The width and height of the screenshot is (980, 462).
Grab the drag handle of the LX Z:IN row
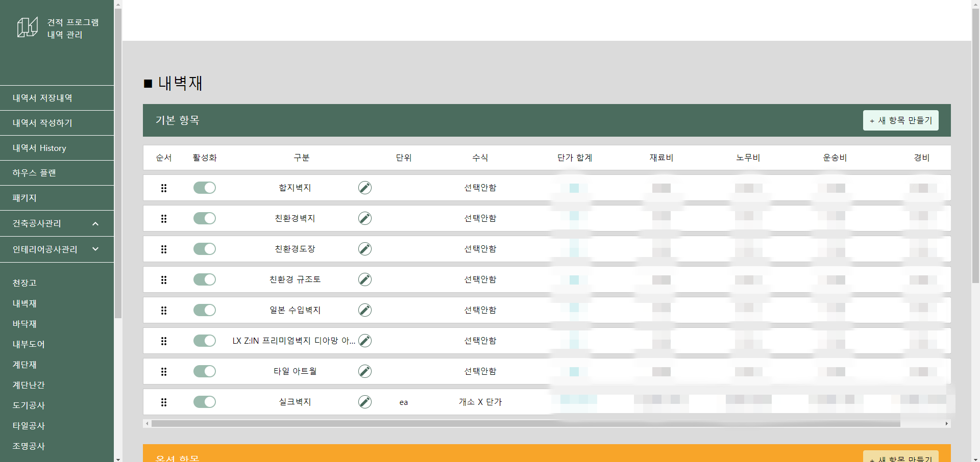164,341
